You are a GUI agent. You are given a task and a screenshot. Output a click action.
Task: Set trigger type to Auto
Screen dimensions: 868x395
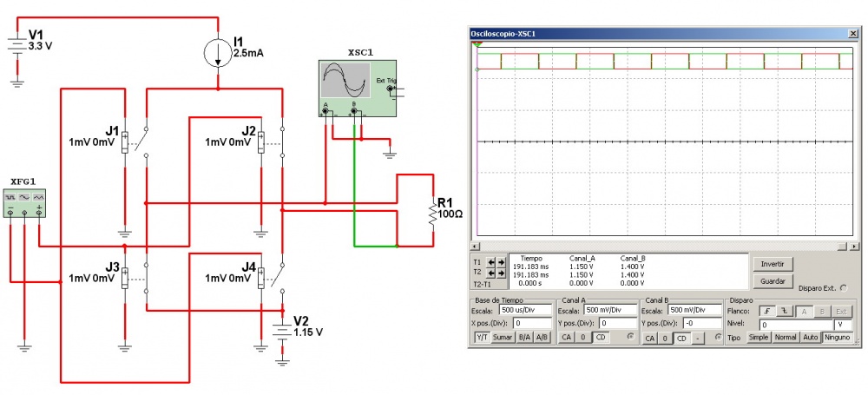pos(810,337)
